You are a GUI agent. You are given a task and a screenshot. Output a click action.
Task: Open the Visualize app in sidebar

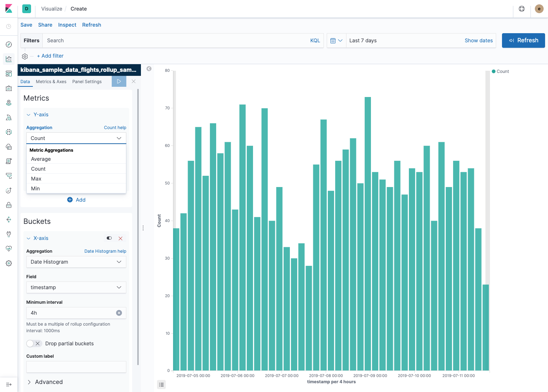point(9,59)
